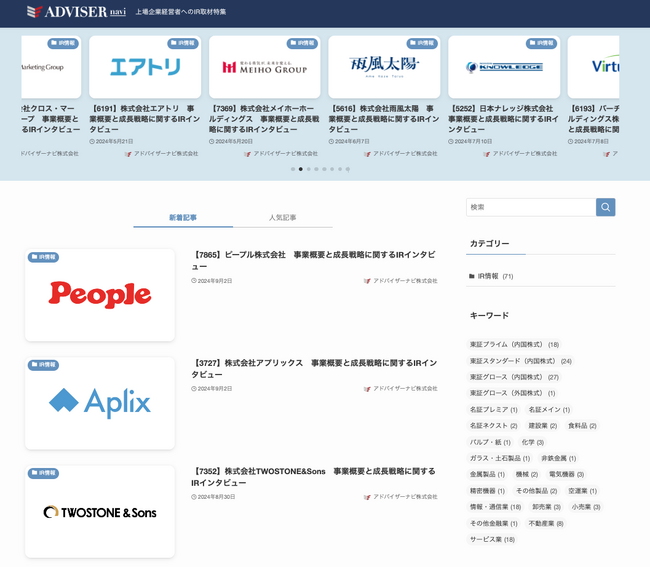This screenshot has height=567, width=650.
Task: Select the first carousel pagination dot
Action: tap(293, 169)
